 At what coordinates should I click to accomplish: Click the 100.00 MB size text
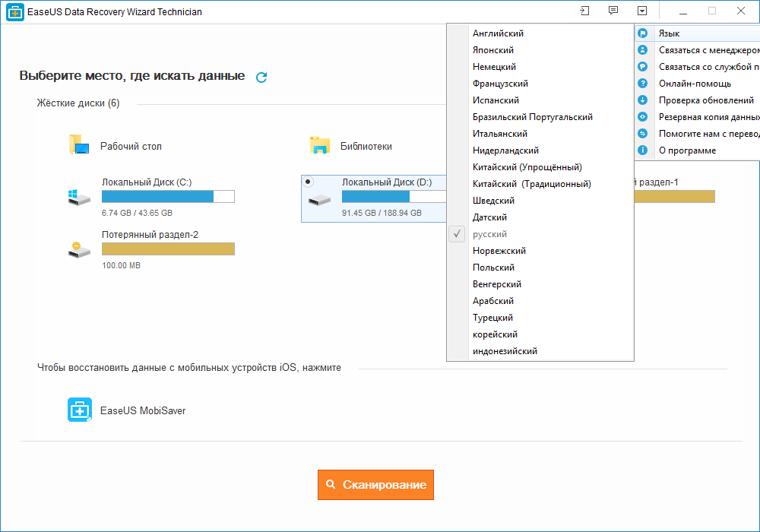click(x=121, y=265)
